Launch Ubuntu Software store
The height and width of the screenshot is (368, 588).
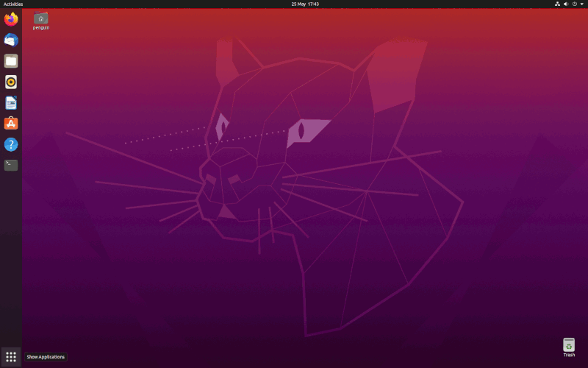11,124
